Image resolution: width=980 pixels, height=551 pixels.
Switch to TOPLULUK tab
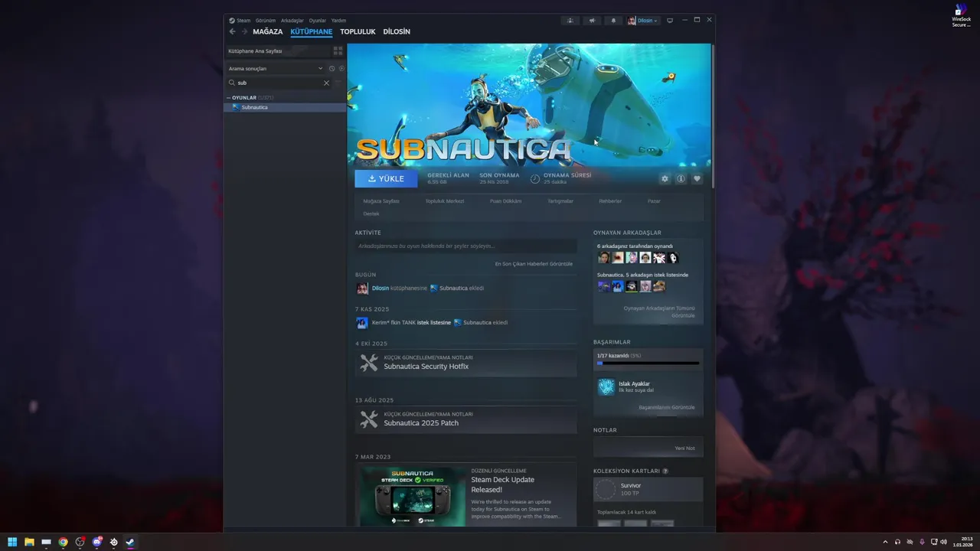click(x=358, y=32)
